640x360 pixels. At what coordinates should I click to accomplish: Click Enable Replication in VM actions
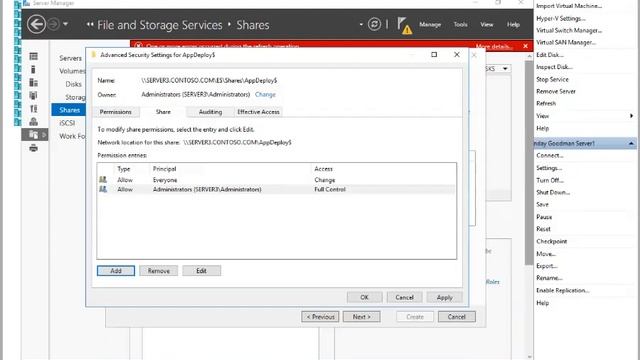coord(562,290)
